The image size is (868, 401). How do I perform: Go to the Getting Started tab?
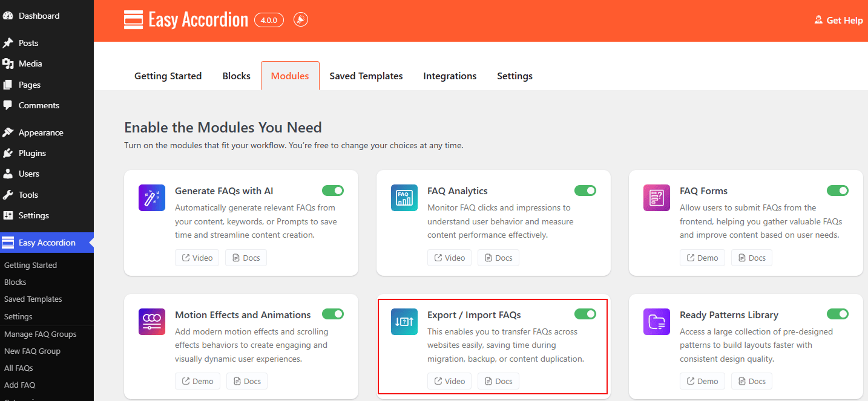pos(168,76)
